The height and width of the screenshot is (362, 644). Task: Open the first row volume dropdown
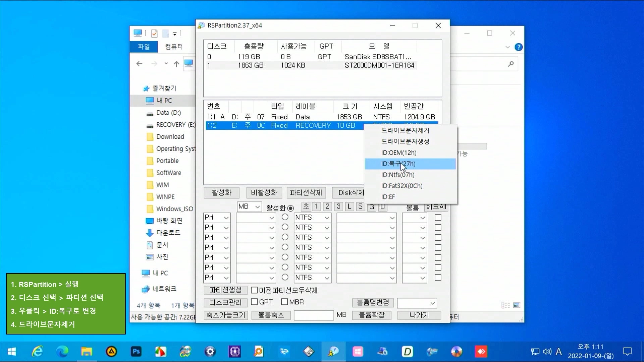point(414,218)
